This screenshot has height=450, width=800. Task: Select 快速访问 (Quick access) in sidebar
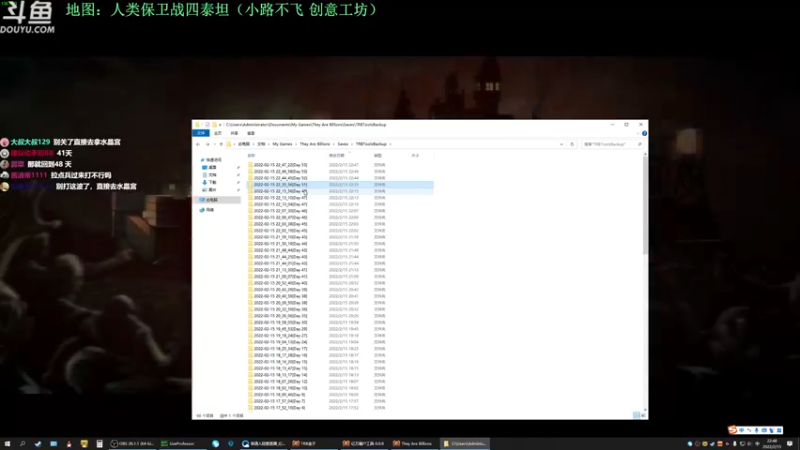click(211, 160)
